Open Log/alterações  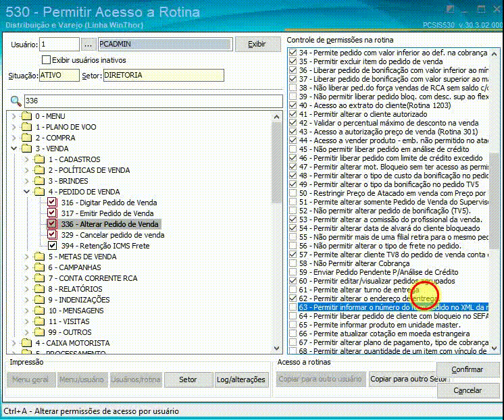(x=241, y=379)
